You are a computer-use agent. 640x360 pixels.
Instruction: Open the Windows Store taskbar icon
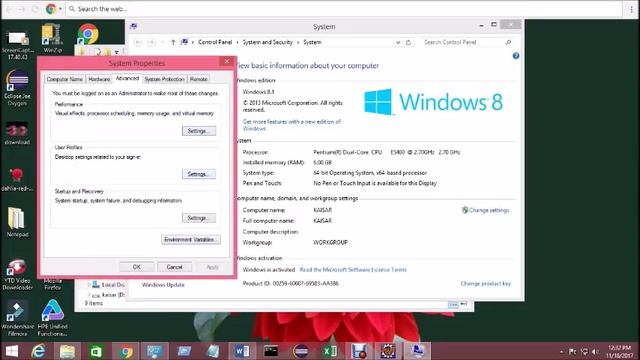[96, 351]
